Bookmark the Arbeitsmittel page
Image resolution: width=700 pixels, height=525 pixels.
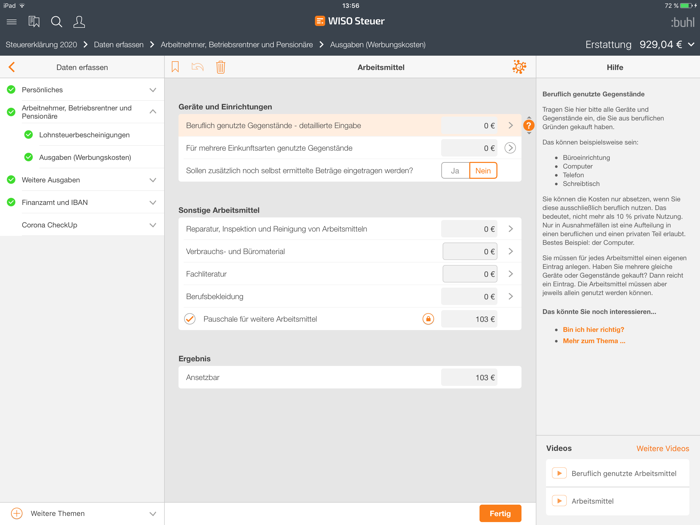coord(175,67)
